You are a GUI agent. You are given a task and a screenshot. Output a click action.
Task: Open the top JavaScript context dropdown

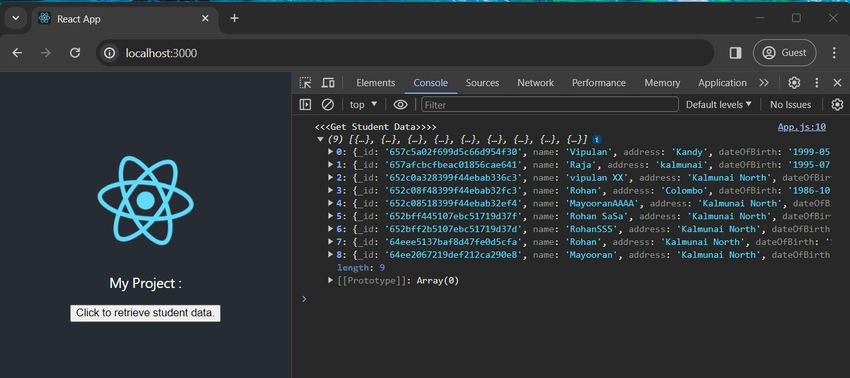363,105
